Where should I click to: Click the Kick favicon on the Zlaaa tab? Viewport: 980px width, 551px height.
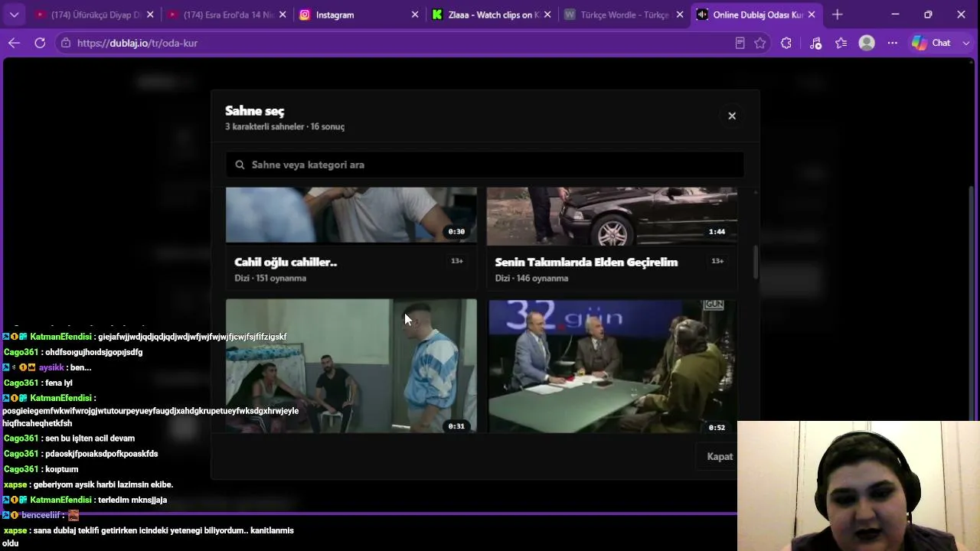(437, 15)
